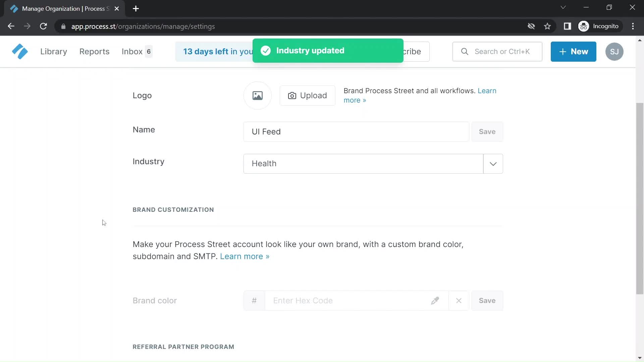Click the Reports navigation tab
The image size is (644, 362).
click(x=94, y=51)
